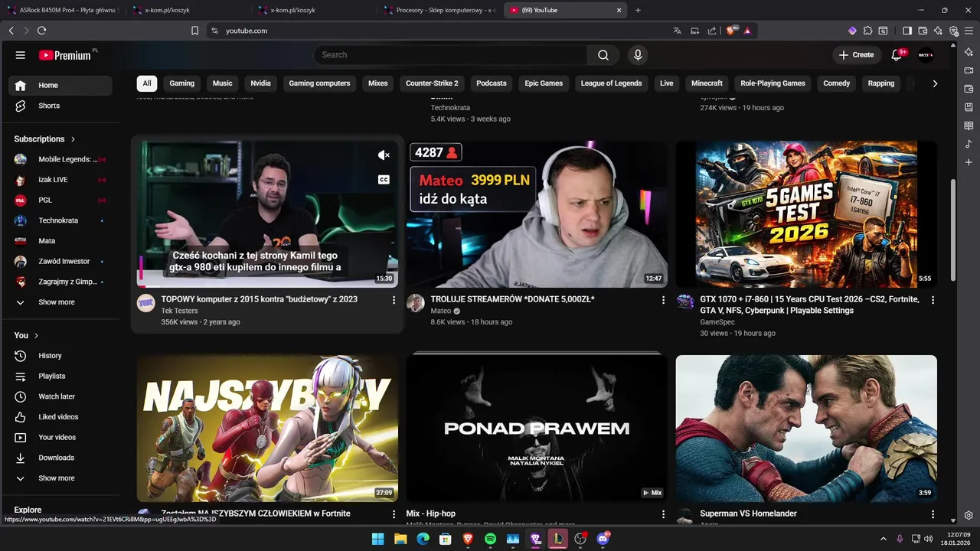Open Watch later list
This screenshot has height=551, width=980.
[60, 396]
